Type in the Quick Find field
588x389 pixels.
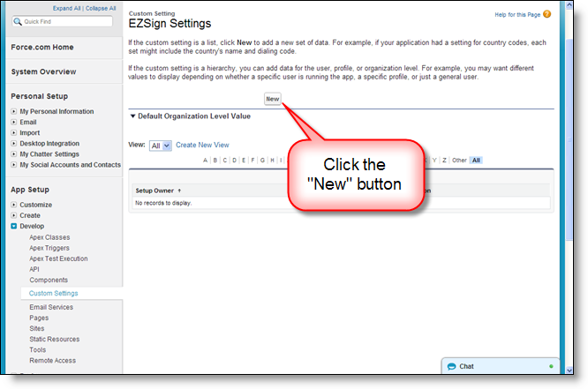[66, 21]
